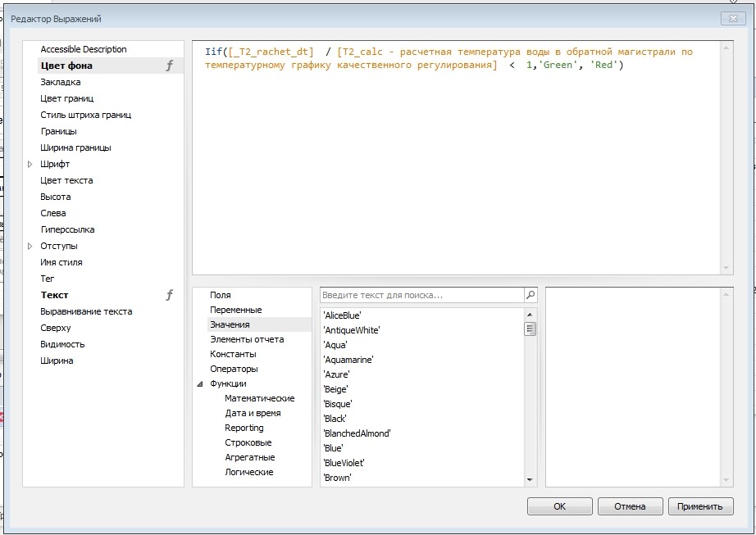
Task: Click the search magnifier icon
Action: pos(531,295)
